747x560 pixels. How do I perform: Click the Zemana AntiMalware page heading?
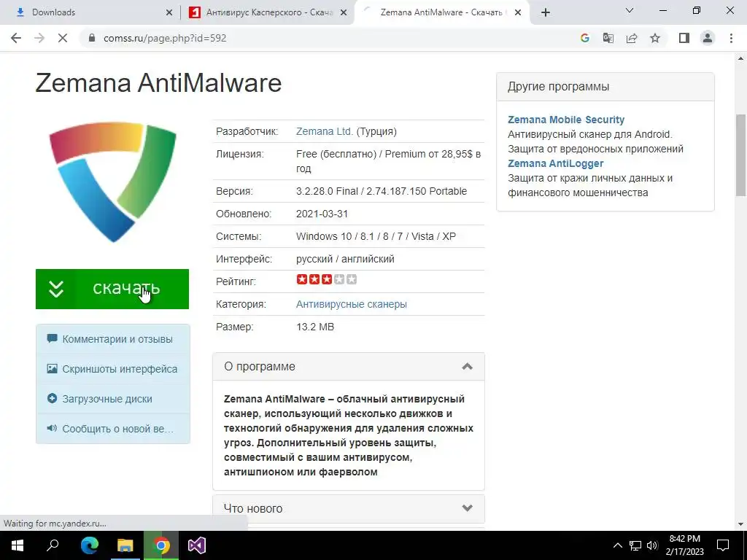[x=158, y=83]
